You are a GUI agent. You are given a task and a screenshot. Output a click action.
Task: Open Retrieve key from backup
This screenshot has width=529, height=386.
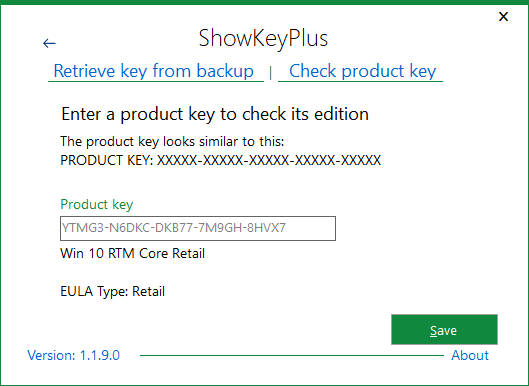pyautogui.click(x=154, y=71)
